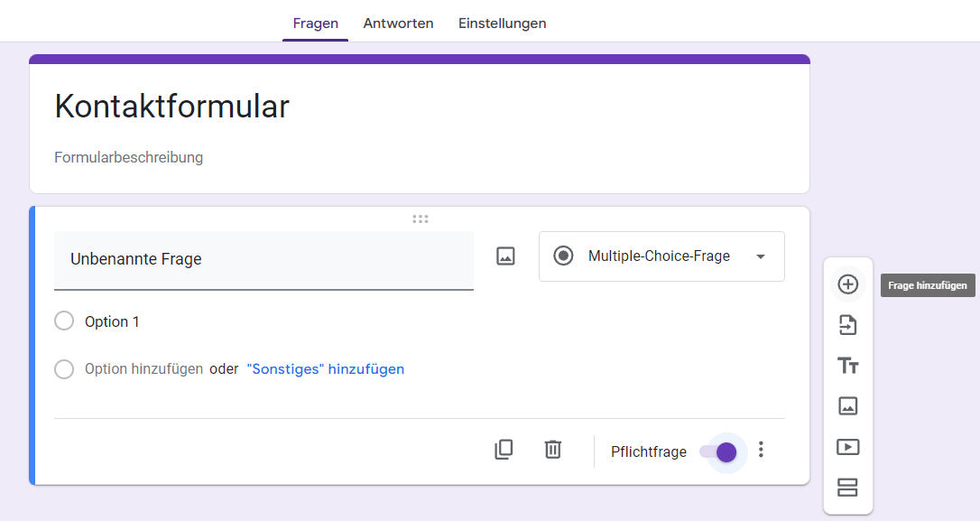Add a video from the side toolbar
Image resolution: width=980 pixels, height=521 pixels.
(847, 447)
